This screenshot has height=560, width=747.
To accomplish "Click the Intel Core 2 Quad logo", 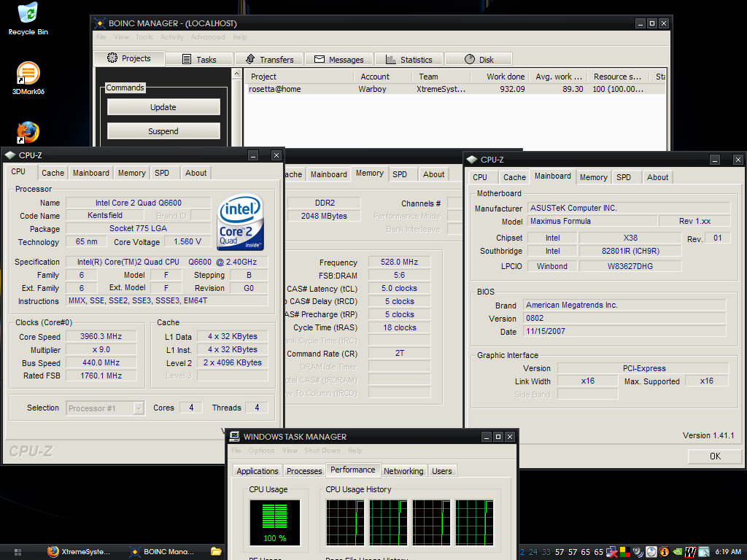I will (x=241, y=222).
